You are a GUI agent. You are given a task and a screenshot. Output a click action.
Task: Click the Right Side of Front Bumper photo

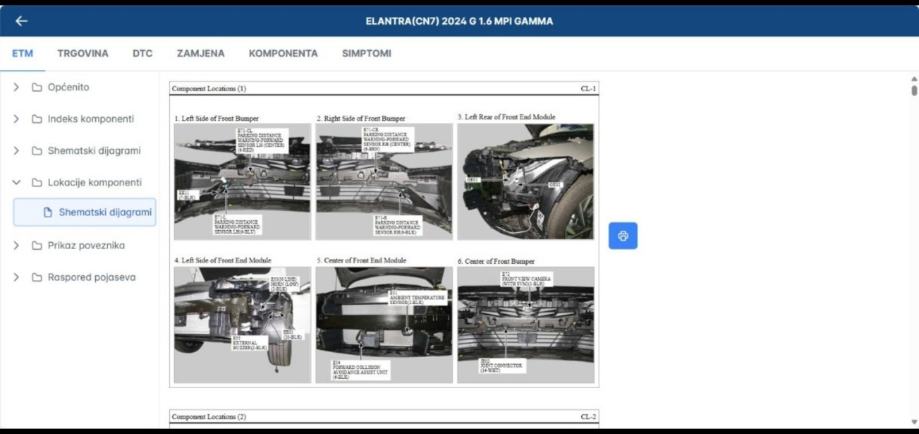click(384, 182)
